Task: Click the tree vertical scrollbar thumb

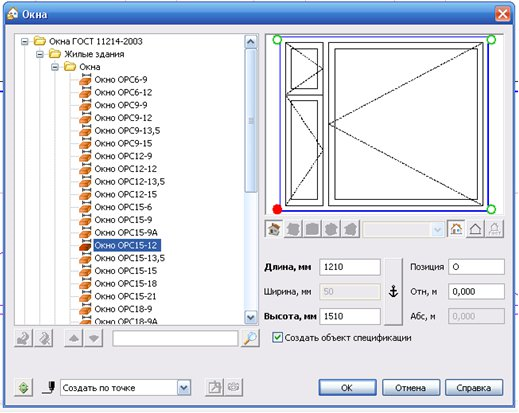Action: 251,121
